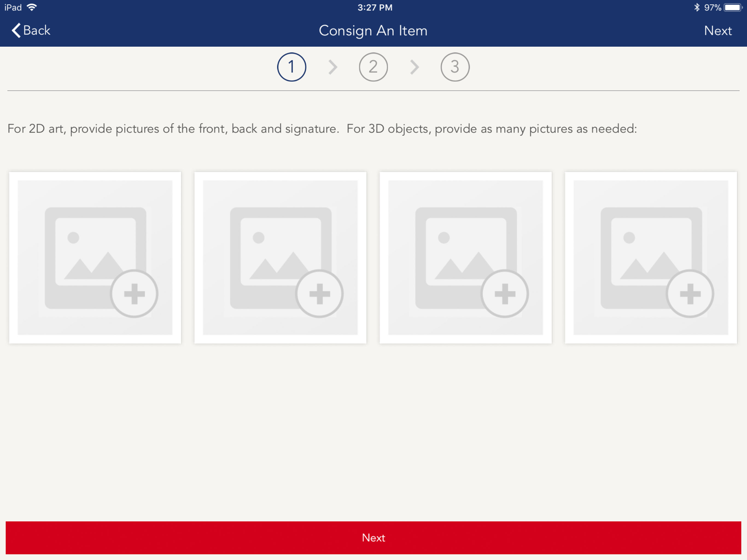Click the Consign An Item title
This screenshot has height=560, width=747.
[373, 31]
